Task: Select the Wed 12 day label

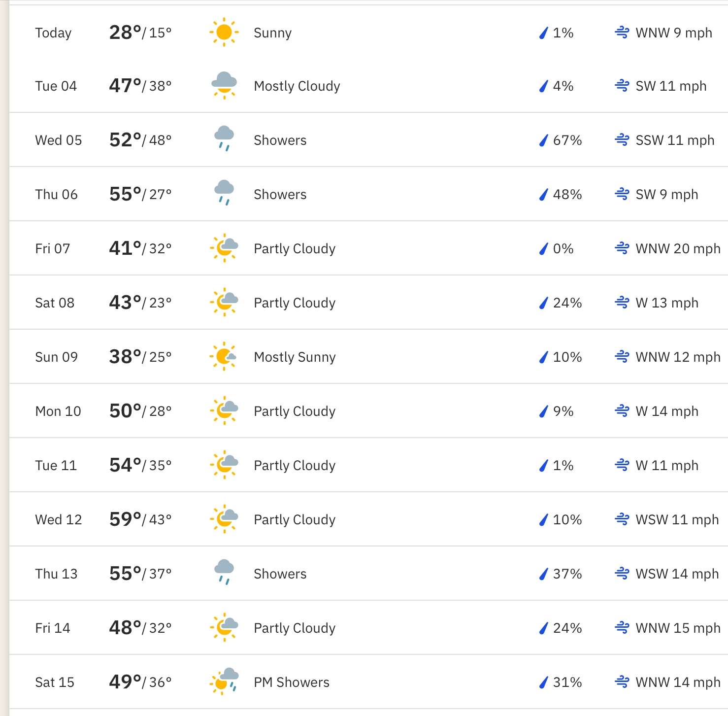Action: point(59,519)
